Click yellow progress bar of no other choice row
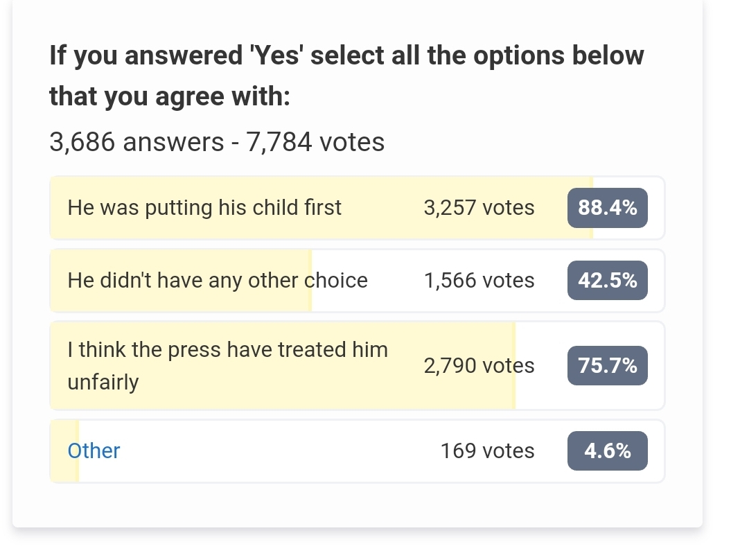Screen dimensions: 731x560 [x=181, y=280]
